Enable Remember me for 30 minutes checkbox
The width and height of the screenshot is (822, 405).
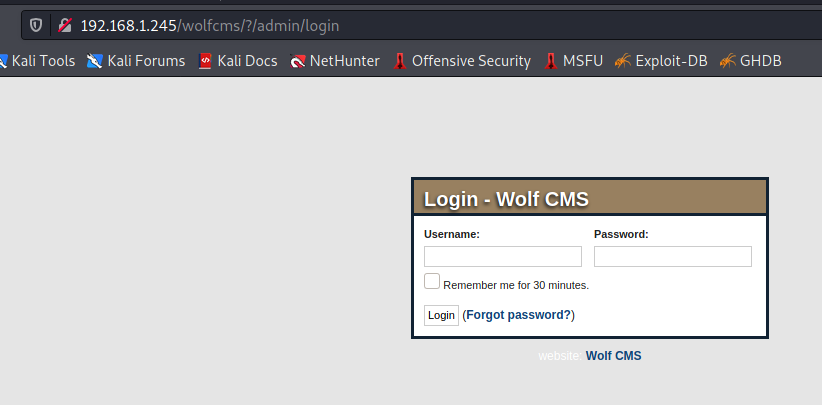[432, 282]
